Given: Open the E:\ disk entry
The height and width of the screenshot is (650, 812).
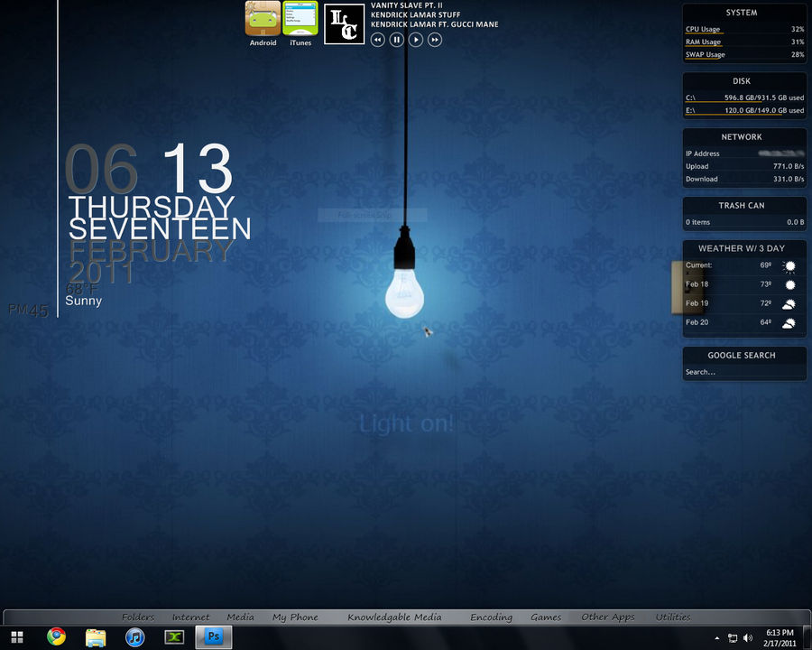Looking at the screenshot, I should coord(744,110).
